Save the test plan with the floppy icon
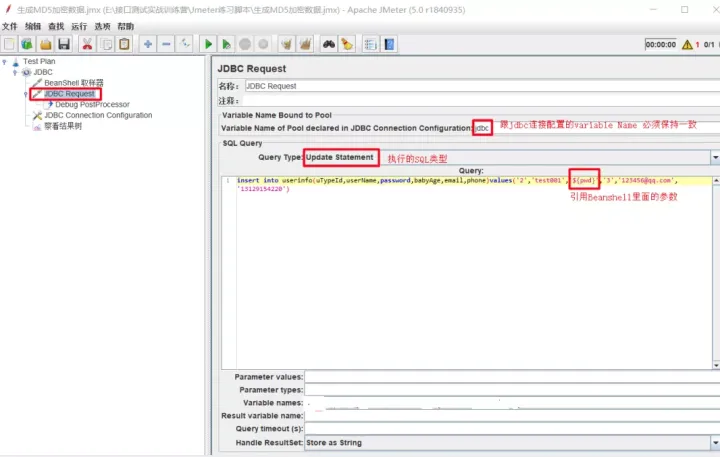 pyautogui.click(x=64, y=45)
